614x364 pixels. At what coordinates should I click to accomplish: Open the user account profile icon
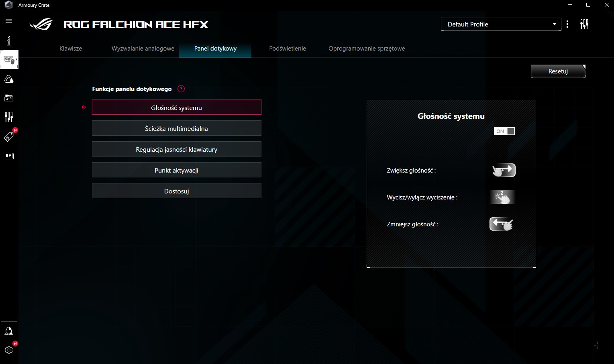[9, 331]
